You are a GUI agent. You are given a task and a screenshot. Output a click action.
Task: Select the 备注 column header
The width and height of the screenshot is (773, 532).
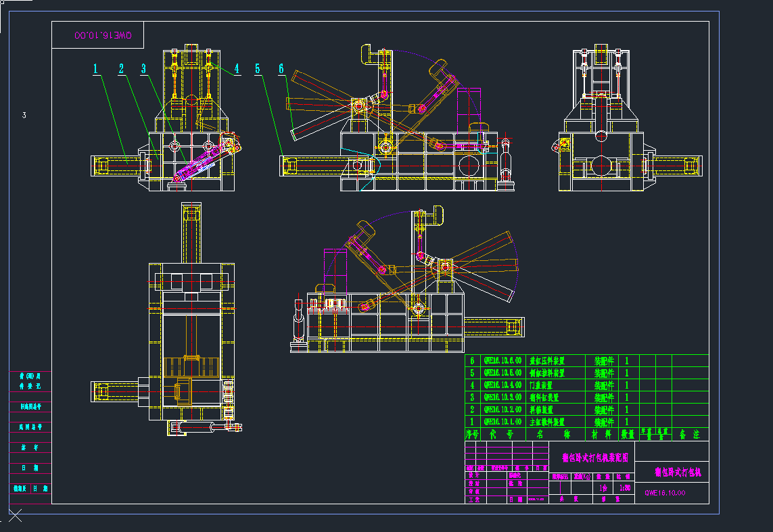[688, 434]
